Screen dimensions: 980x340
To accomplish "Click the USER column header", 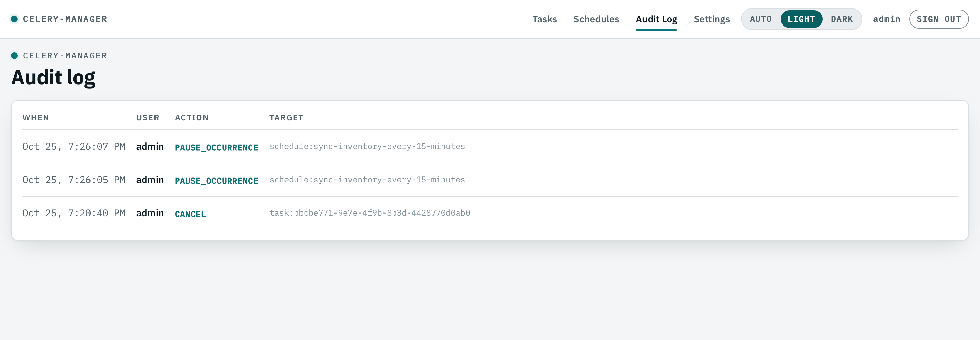I will (148, 118).
